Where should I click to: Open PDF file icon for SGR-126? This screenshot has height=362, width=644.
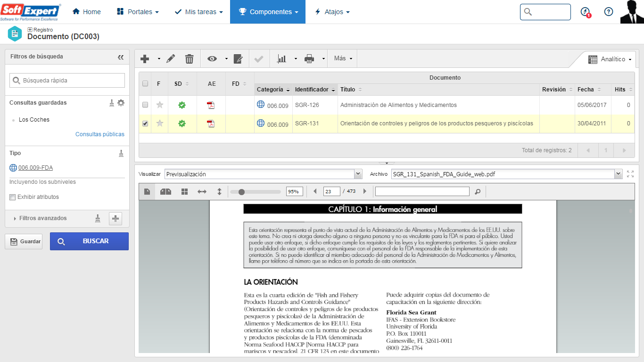click(211, 105)
